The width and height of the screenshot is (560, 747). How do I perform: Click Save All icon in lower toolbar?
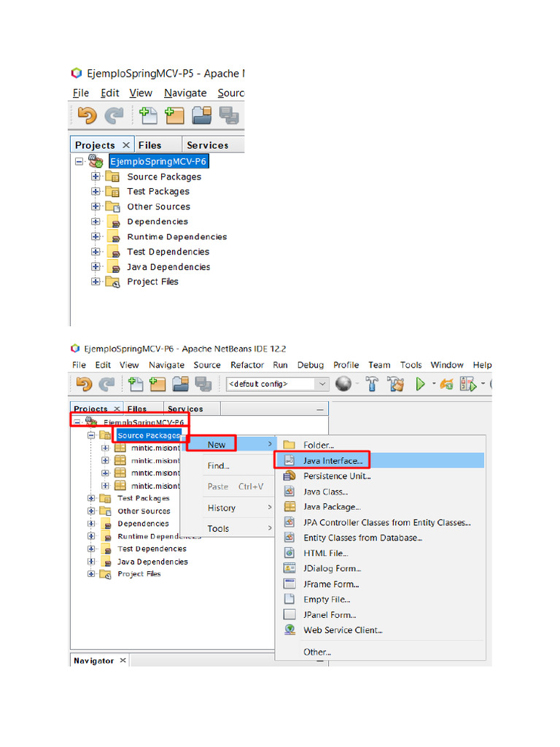(203, 384)
